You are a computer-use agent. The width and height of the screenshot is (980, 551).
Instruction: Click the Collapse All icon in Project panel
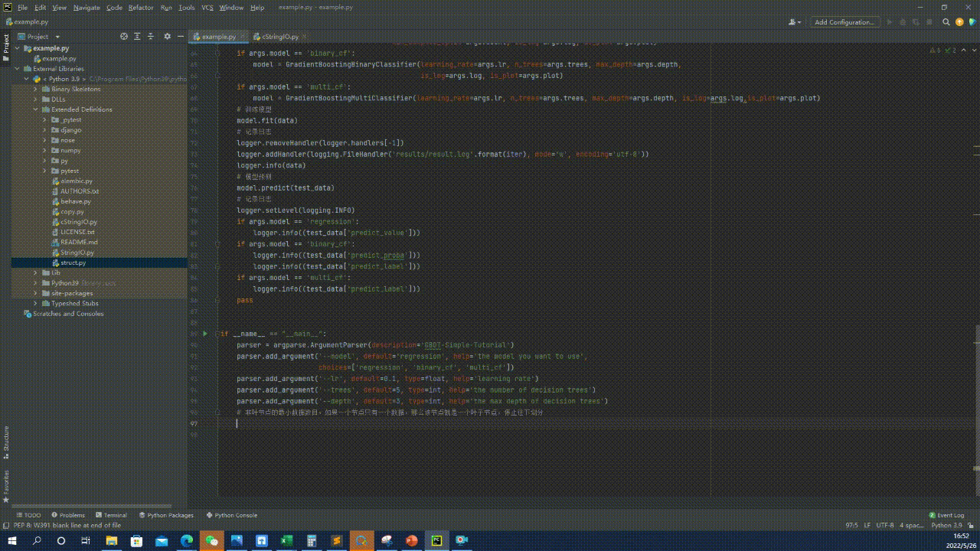click(x=152, y=36)
